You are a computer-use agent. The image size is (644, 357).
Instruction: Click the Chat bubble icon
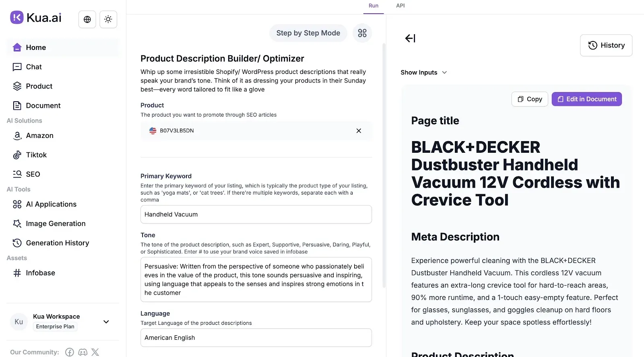17,67
